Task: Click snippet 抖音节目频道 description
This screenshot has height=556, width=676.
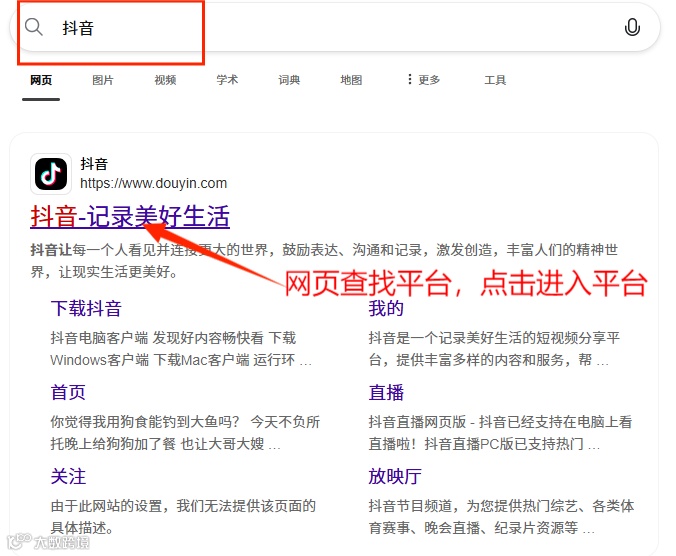Action: 501,517
